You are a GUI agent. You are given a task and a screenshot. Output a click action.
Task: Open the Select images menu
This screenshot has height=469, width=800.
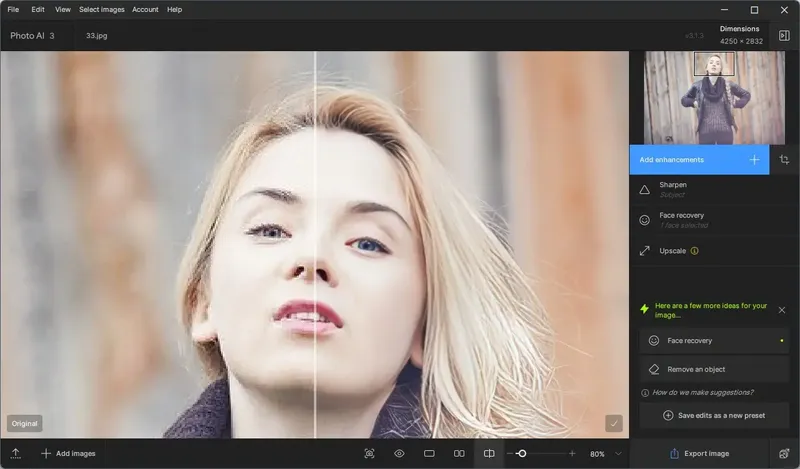[102, 9]
